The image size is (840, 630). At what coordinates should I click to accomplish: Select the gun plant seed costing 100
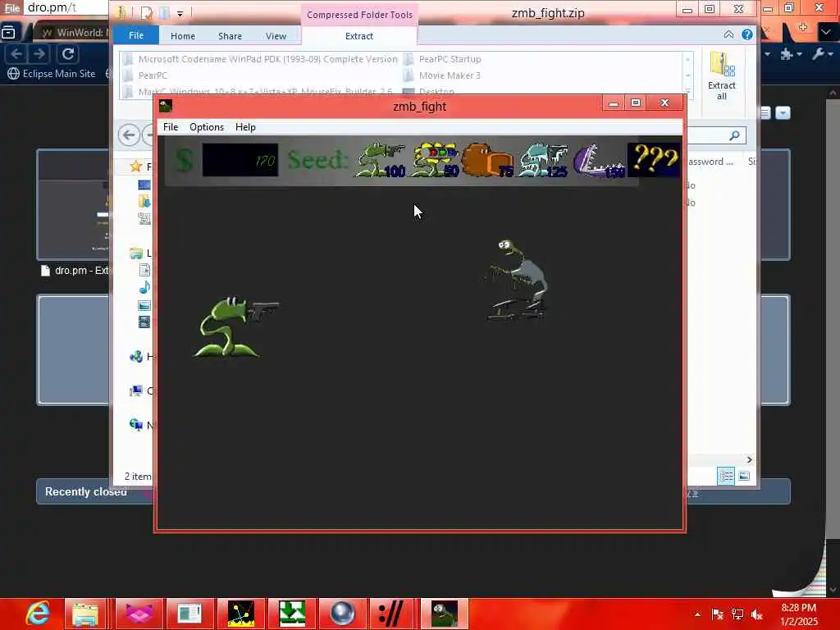pyautogui.click(x=380, y=160)
